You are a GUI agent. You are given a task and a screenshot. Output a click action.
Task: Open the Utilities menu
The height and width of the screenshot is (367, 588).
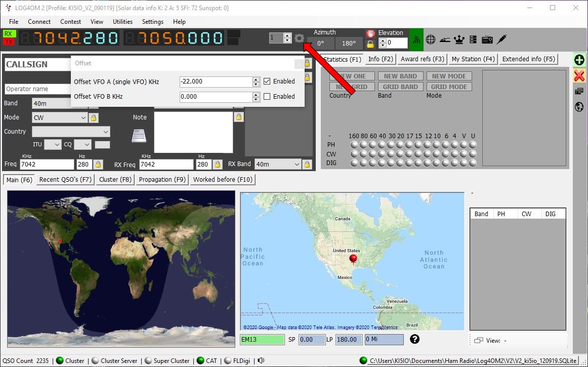(122, 21)
